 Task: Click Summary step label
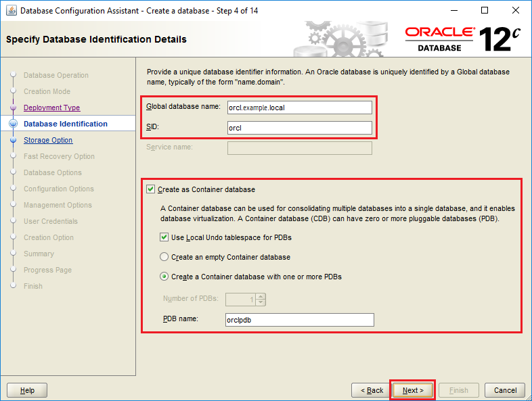39,254
